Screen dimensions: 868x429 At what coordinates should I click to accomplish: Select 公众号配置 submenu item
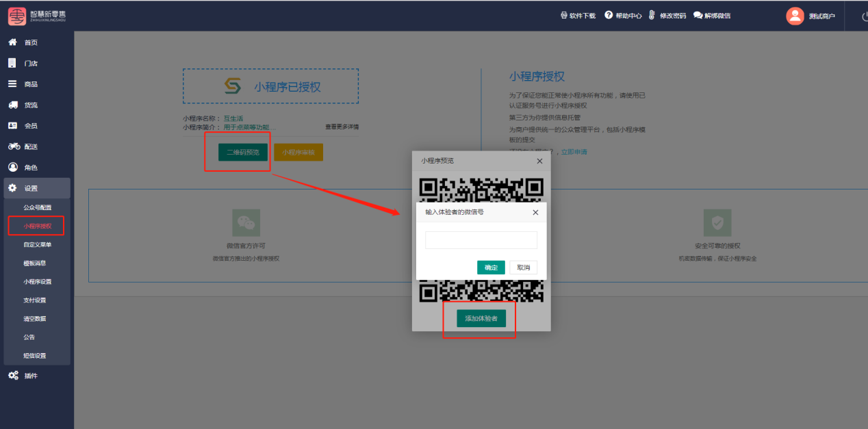37,207
